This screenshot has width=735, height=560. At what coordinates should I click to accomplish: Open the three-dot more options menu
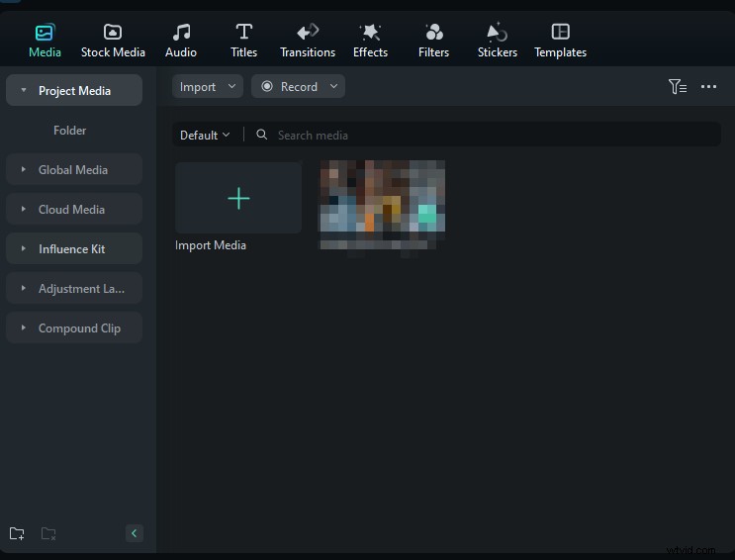pyautogui.click(x=708, y=87)
